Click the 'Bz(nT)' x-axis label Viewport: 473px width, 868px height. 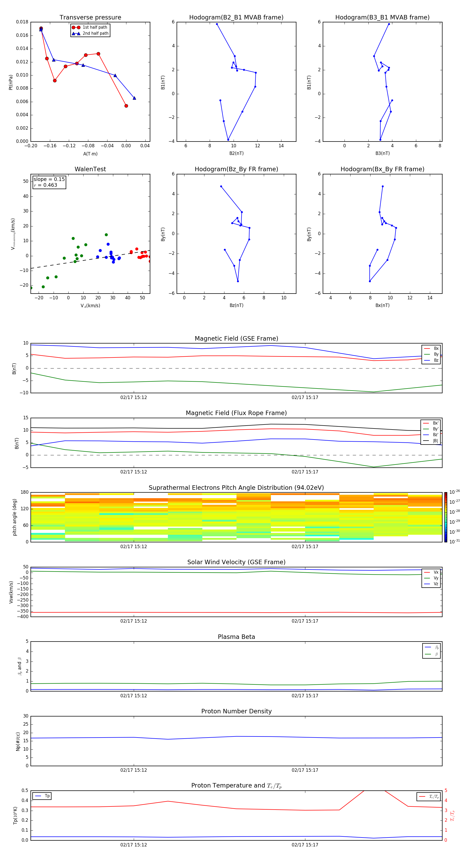236,305
